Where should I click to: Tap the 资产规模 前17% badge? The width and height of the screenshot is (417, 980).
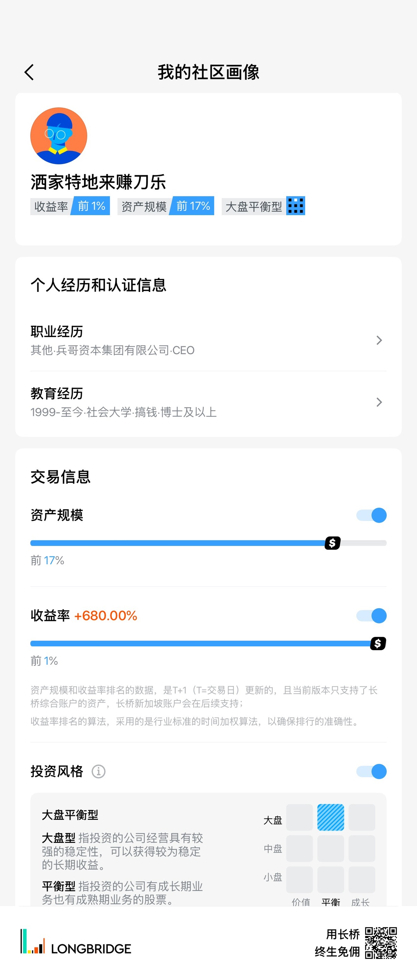point(165,206)
